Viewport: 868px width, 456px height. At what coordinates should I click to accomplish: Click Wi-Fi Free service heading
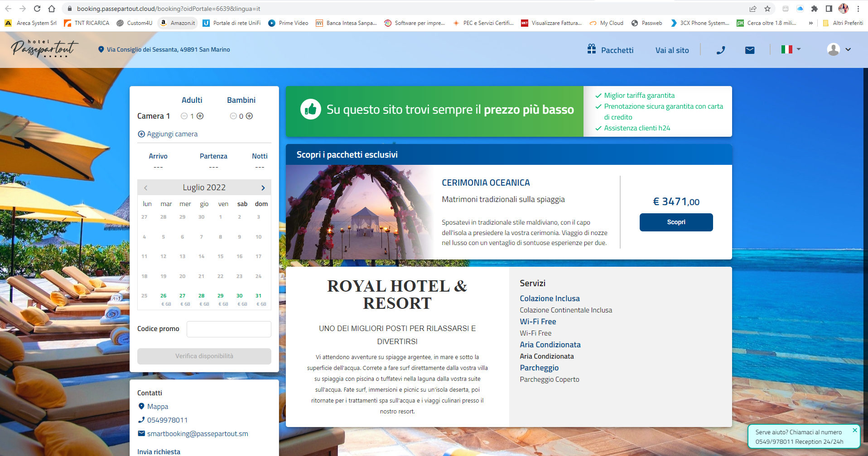538,322
